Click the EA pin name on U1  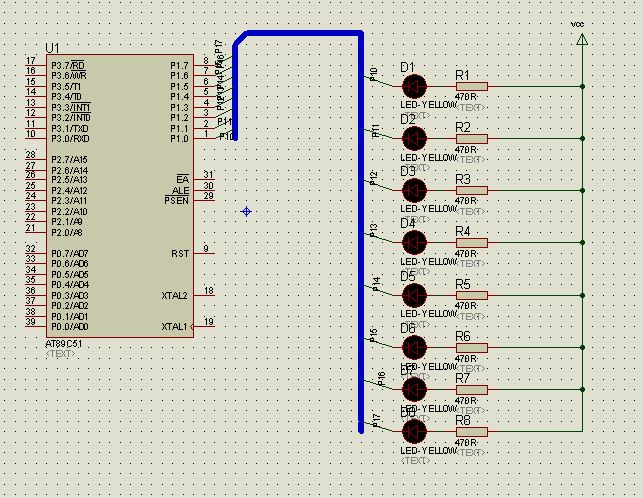click(x=182, y=180)
